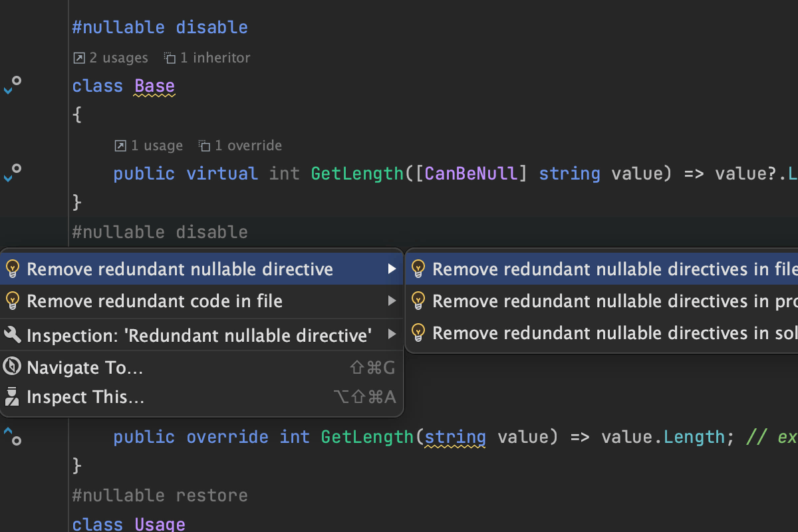
Task: Click gutter overridden icon beside virtual GetLength
Action: (12, 173)
